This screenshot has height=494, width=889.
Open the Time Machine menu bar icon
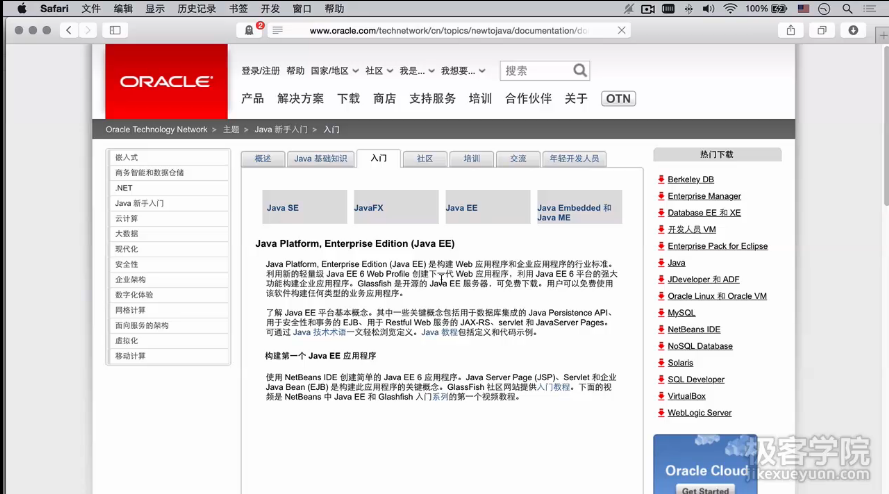click(824, 9)
